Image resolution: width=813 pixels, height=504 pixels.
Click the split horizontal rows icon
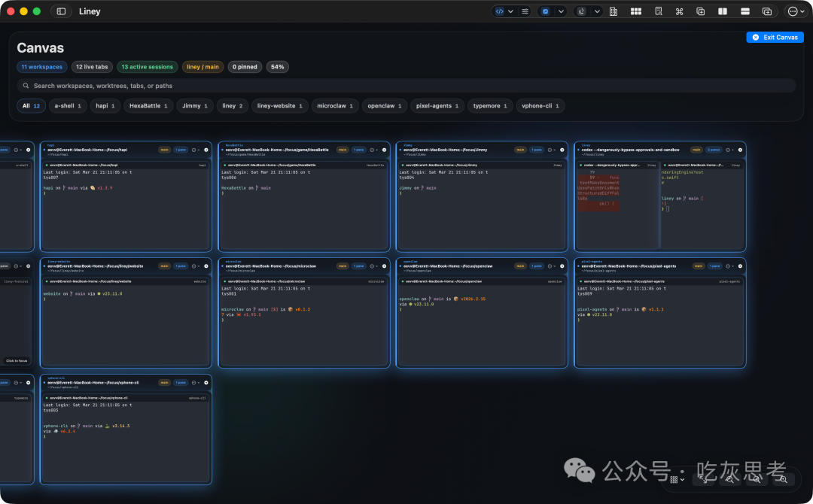point(744,11)
